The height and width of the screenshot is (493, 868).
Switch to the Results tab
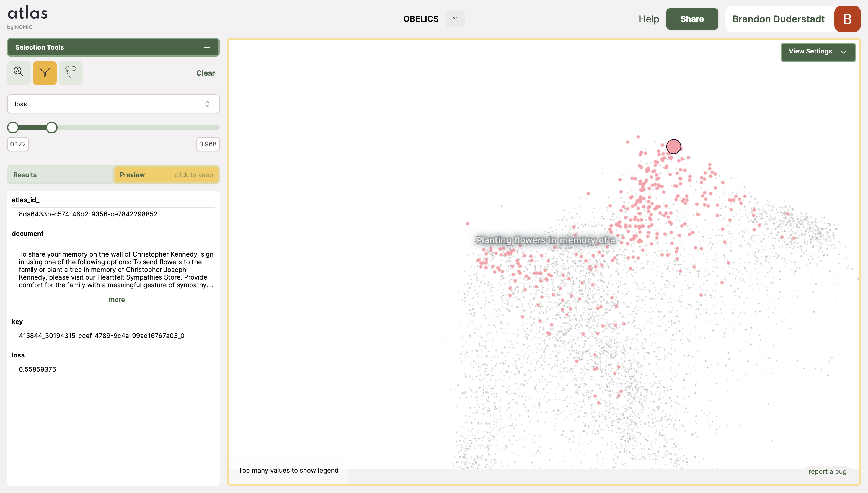pos(60,175)
